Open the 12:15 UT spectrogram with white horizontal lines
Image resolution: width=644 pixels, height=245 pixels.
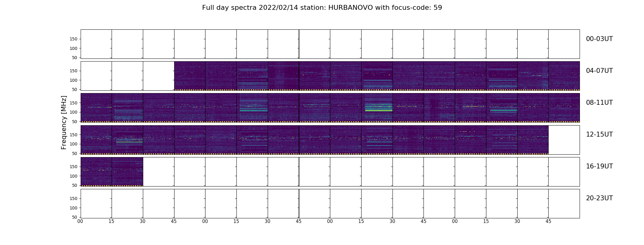(127, 140)
